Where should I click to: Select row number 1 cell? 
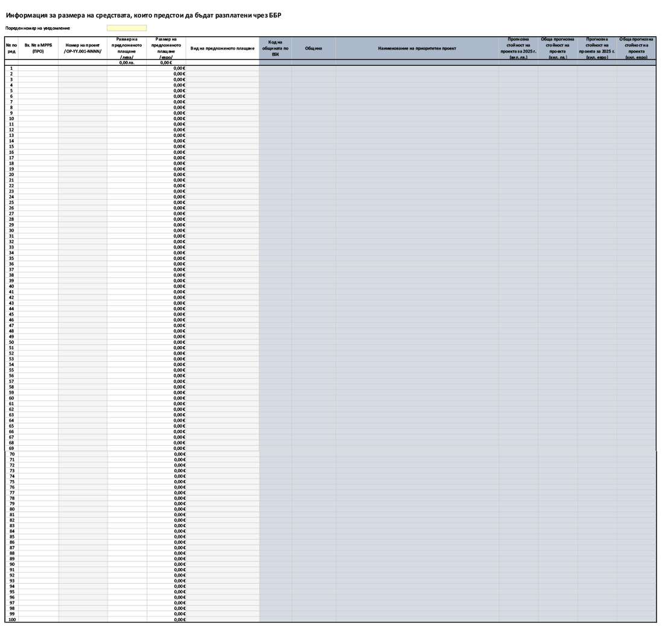[x=11, y=69]
